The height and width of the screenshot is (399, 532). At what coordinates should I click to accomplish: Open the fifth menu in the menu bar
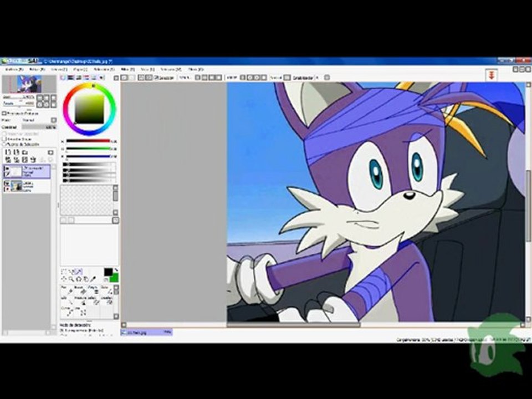(x=104, y=69)
